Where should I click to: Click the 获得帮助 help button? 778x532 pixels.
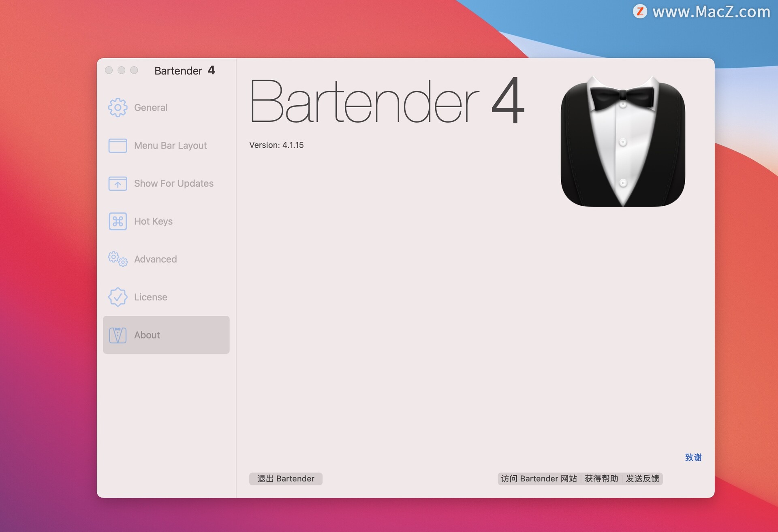tap(601, 479)
